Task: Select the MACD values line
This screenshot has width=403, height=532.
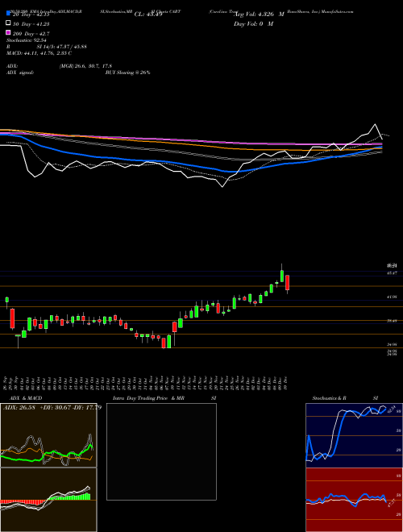Action: [x=39, y=53]
